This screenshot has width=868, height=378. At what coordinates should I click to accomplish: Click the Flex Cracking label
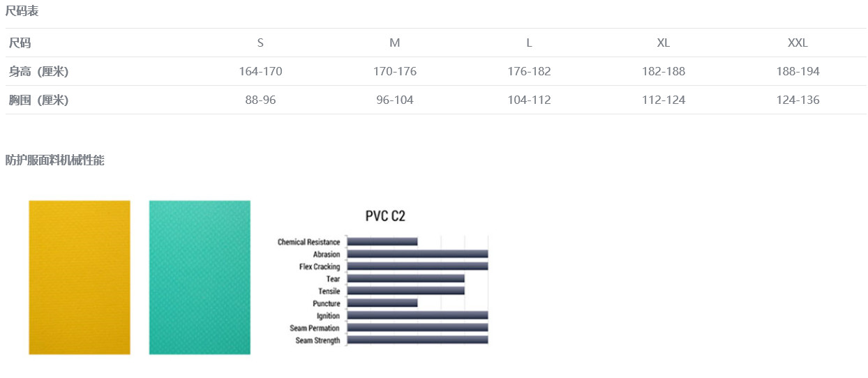320,267
